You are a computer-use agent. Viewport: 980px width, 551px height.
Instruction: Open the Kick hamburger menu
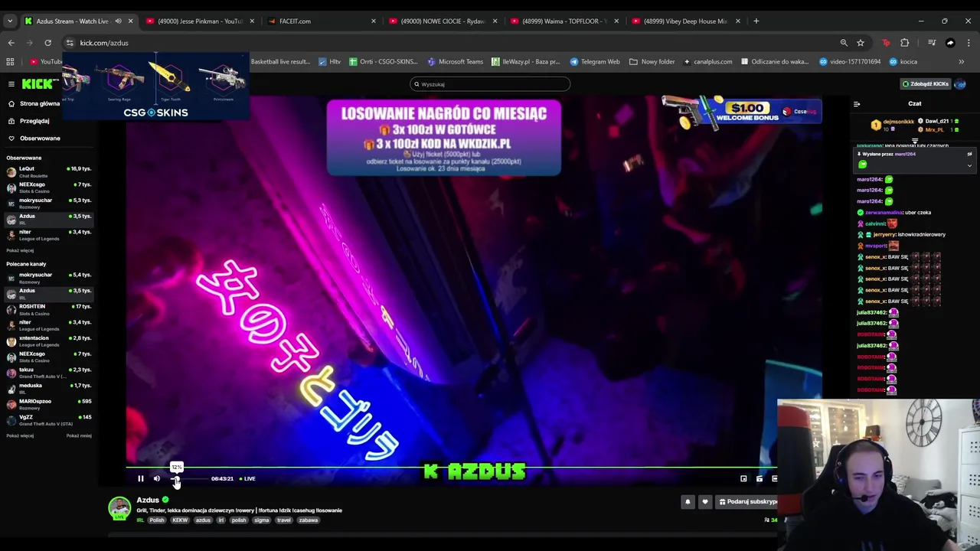(11, 84)
